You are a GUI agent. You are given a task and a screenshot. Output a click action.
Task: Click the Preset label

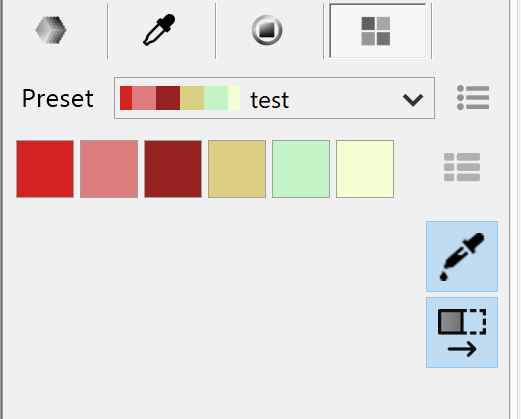pos(58,99)
